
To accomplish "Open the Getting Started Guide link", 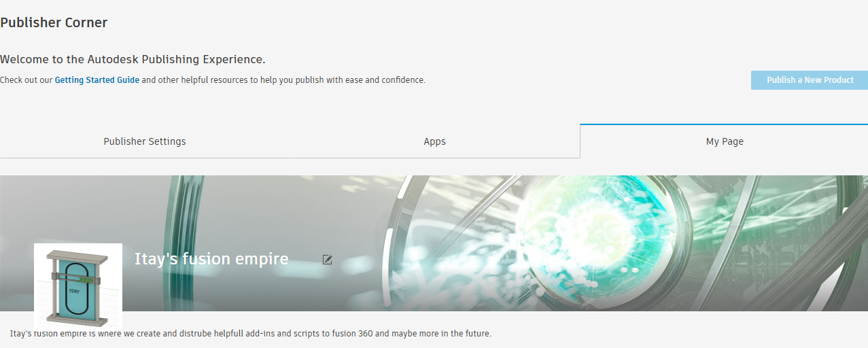I will click(x=97, y=80).
